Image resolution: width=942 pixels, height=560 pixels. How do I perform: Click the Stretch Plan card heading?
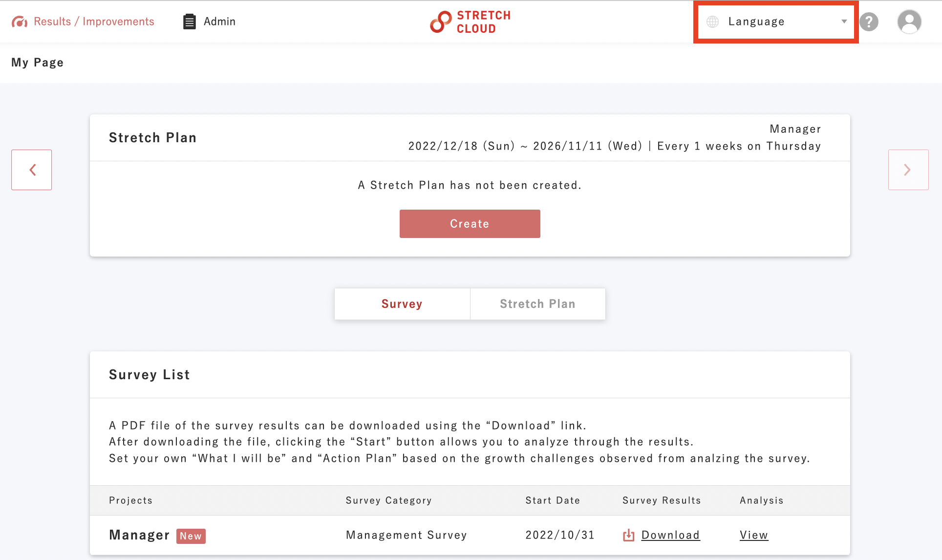coord(153,138)
